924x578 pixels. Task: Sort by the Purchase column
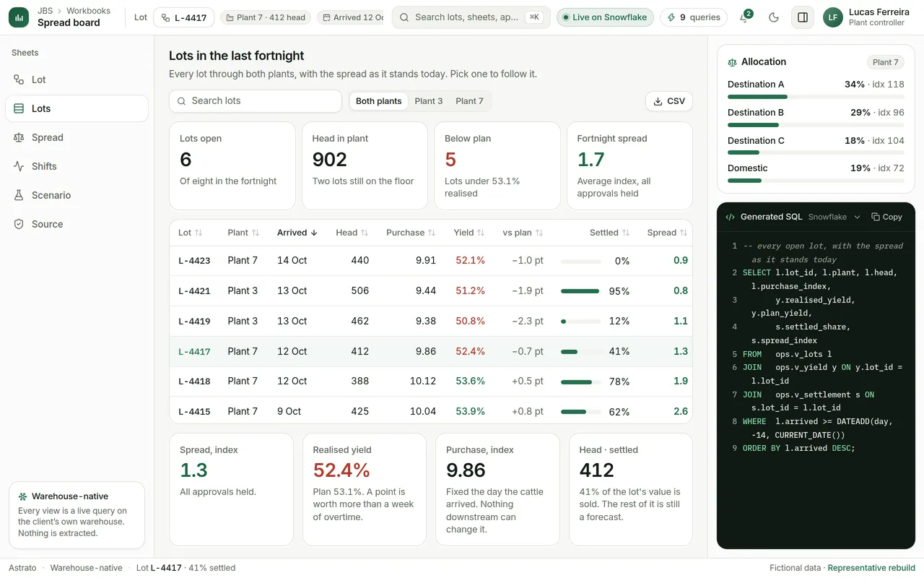click(411, 233)
